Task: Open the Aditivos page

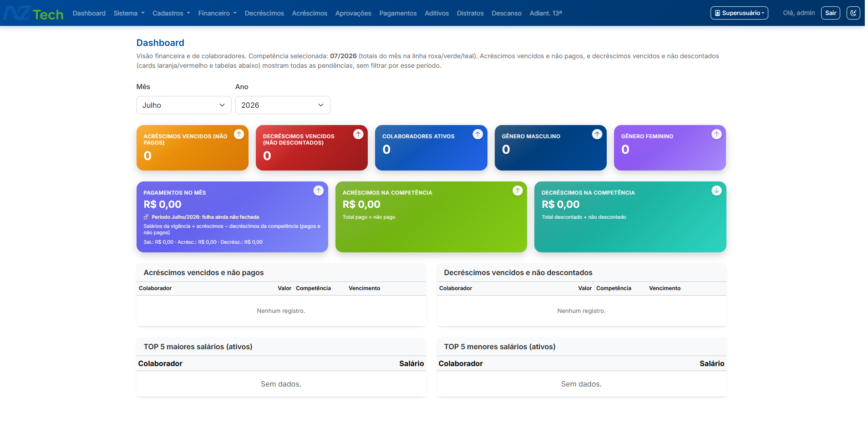Action: (x=437, y=13)
